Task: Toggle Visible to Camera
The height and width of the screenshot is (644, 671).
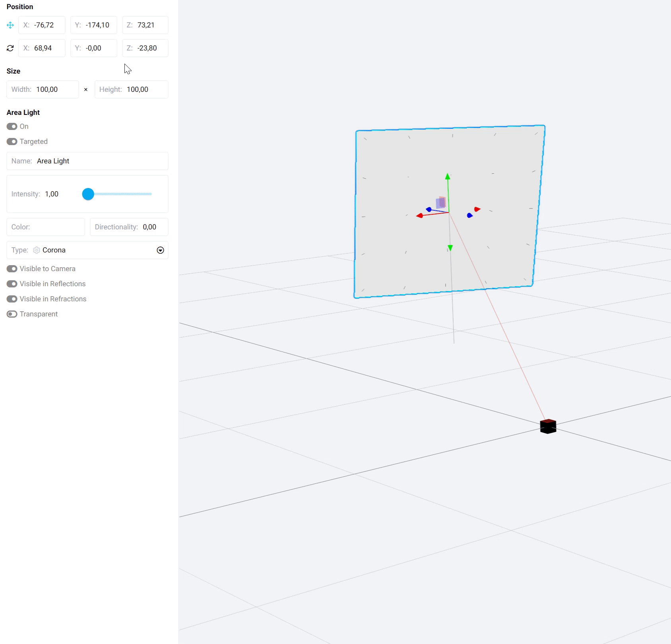Action: (x=12, y=269)
